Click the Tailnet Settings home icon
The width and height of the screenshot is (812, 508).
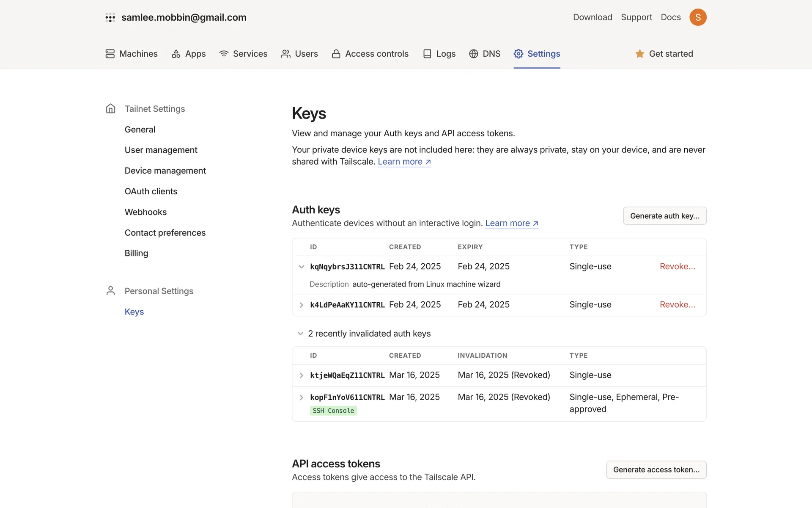point(110,109)
